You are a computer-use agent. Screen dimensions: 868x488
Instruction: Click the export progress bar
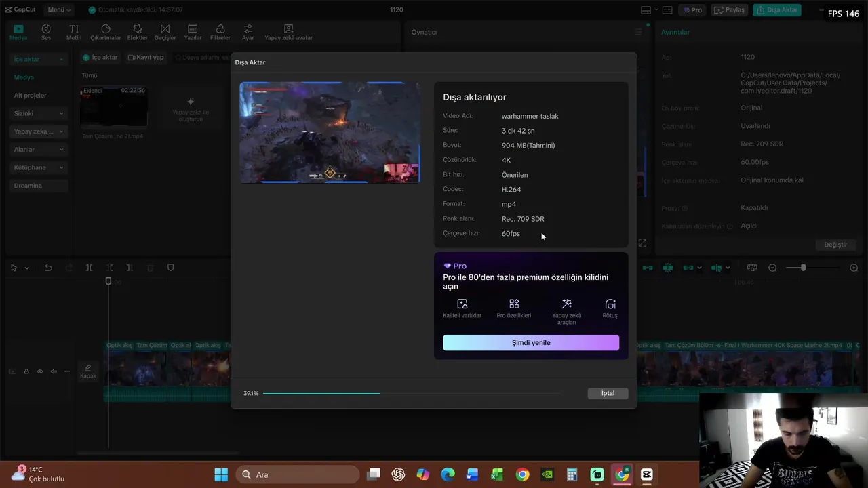(412, 393)
